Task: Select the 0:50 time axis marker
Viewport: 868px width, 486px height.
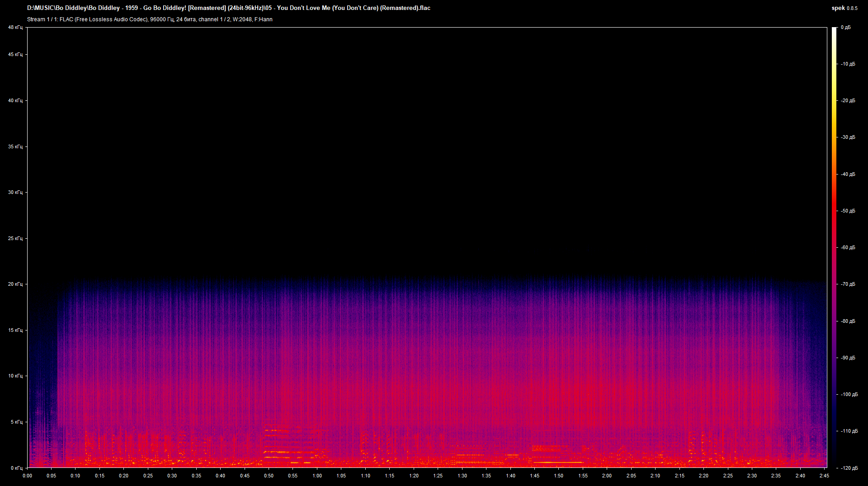Action: [x=269, y=476]
